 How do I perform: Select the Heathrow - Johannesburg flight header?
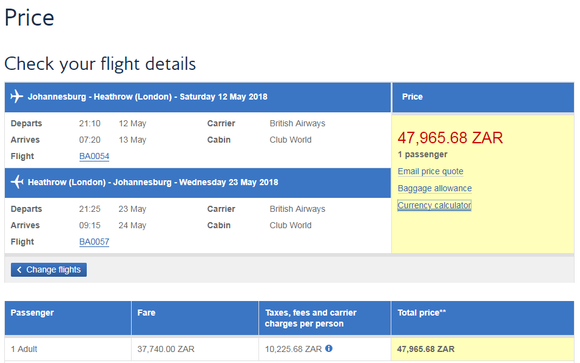[x=198, y=183]
